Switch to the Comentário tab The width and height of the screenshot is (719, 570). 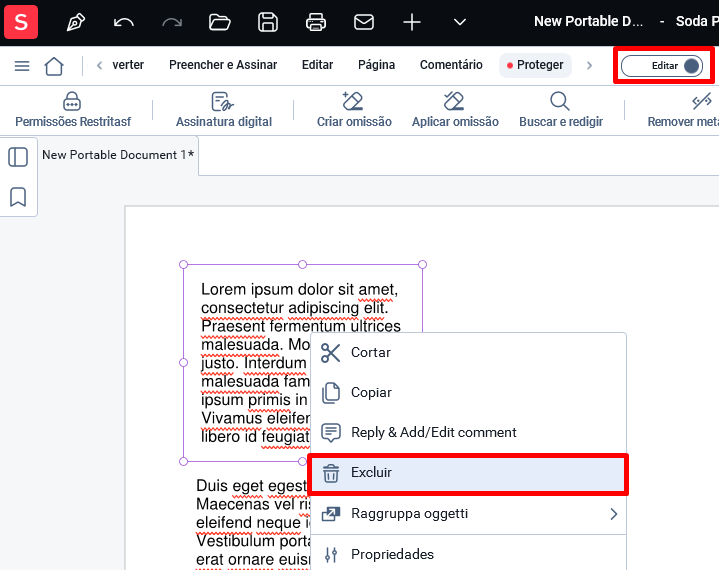(451, 65)
